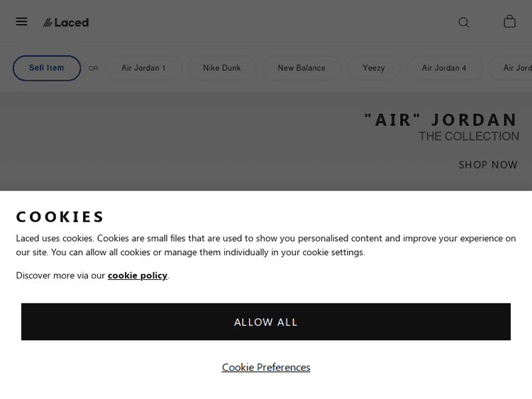Click the COOKIES dialog heading

(x=60, y=217)
